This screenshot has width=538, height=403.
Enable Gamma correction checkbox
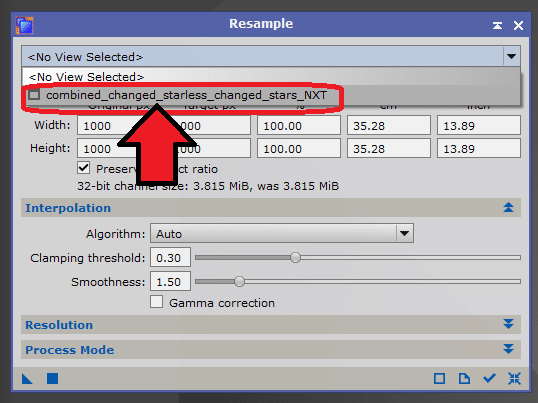click(156, 302)
